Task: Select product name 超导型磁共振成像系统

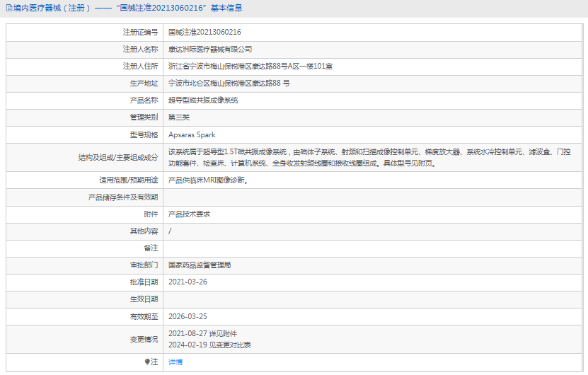Action: point(203,100)
